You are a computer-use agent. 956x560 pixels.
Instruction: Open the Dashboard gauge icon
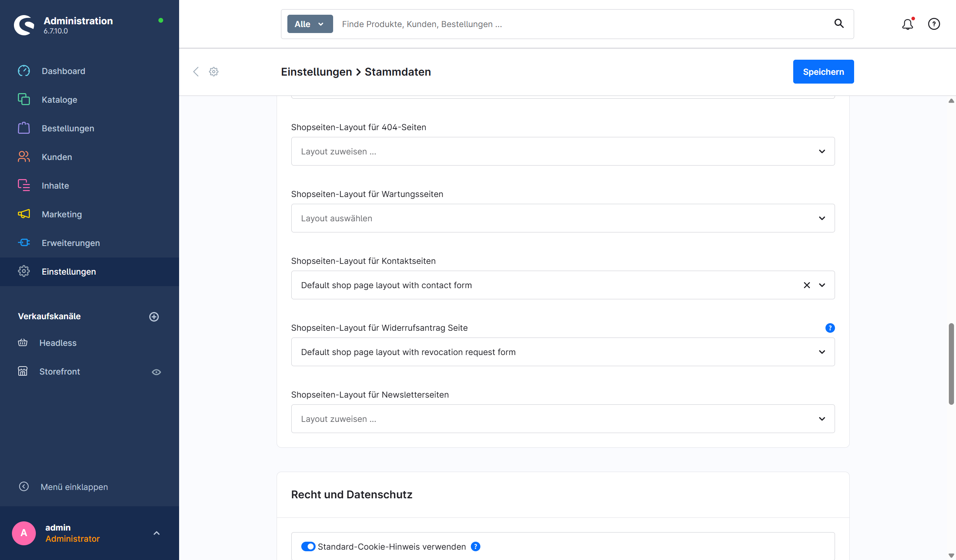24,71
